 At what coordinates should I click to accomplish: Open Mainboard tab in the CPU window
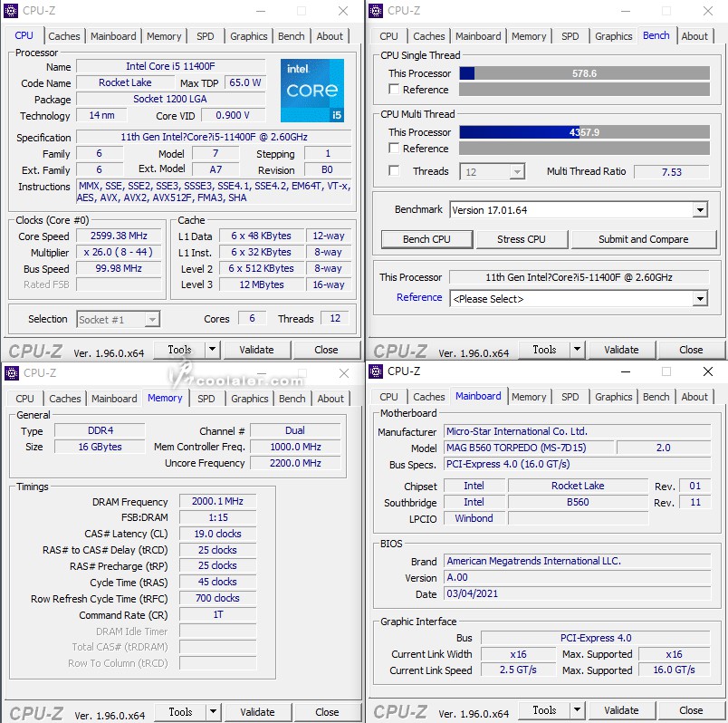(113, 36)
